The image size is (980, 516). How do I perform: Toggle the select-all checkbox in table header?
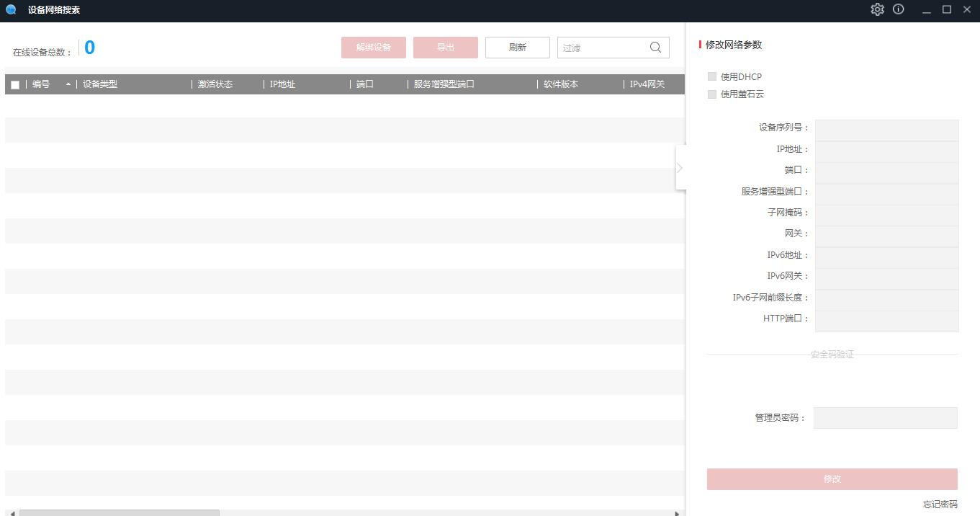click(15, 85)
